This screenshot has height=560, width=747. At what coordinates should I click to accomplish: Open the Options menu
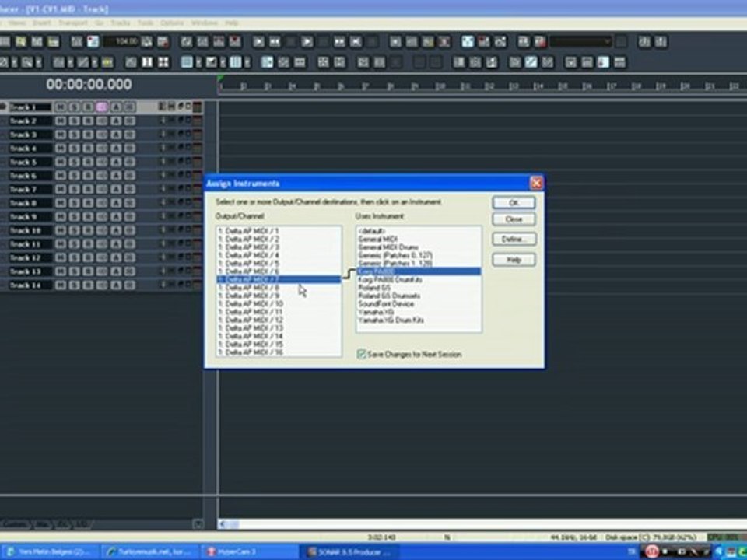click(171, 23)
